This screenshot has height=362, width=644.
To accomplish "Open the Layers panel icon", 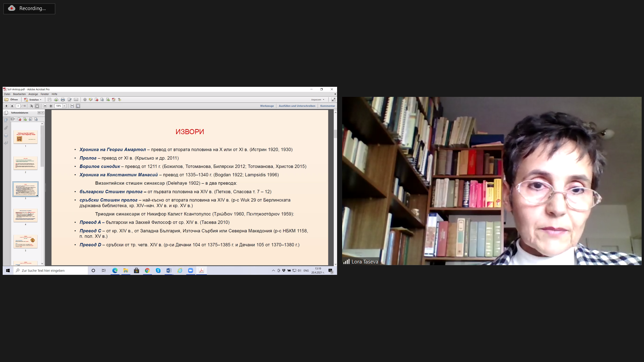I will [x=6, y=135].
